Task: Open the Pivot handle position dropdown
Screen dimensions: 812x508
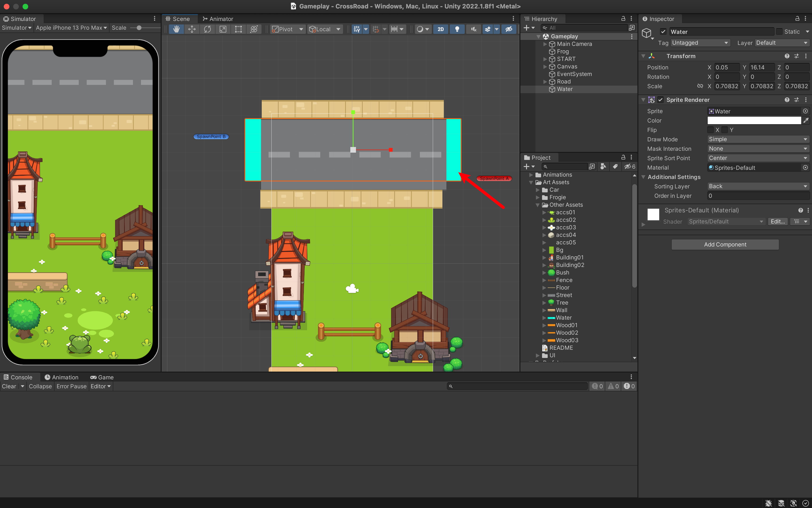Action: pyautogui.click(x=288, y=29)
